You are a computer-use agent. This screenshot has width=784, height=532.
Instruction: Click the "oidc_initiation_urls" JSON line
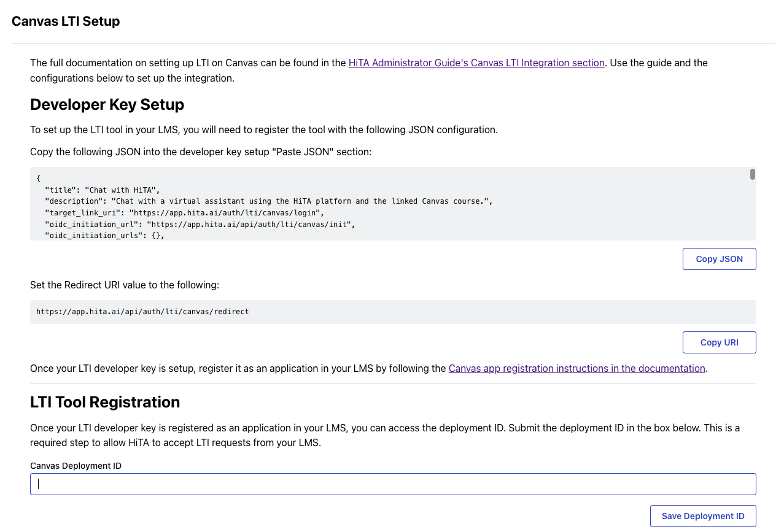click(104, 235)
